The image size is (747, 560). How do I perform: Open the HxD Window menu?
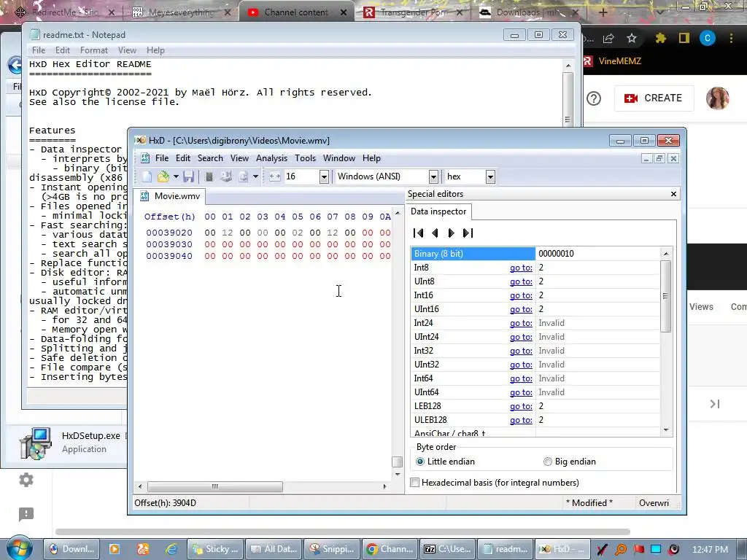pyautogui.click(x=338, y=158)
